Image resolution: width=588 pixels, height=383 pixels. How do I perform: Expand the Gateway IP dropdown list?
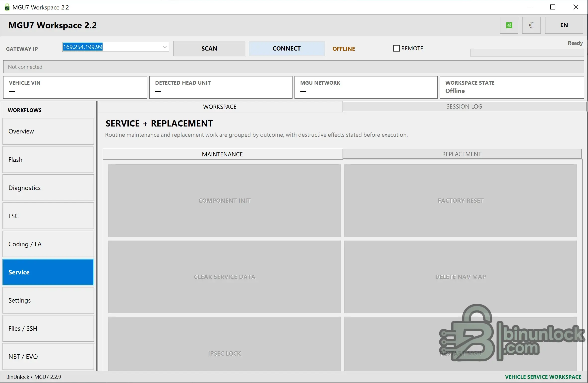165,47
